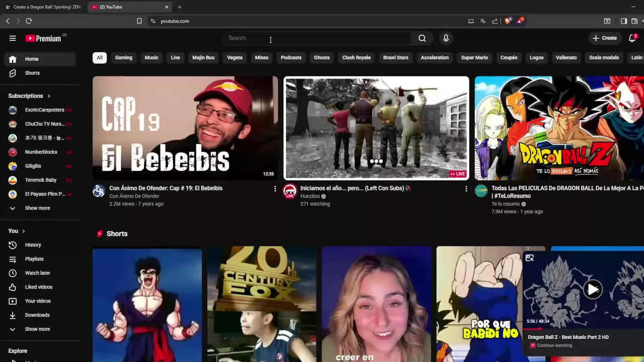Viewport: 644px width, 362px height.
Task: Open the History page icon
Action: [13, 245]
